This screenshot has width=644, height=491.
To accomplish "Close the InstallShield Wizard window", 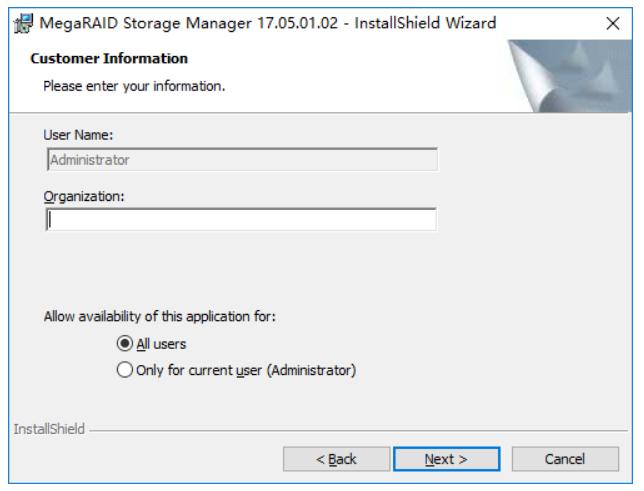I will tap(612, 23).
